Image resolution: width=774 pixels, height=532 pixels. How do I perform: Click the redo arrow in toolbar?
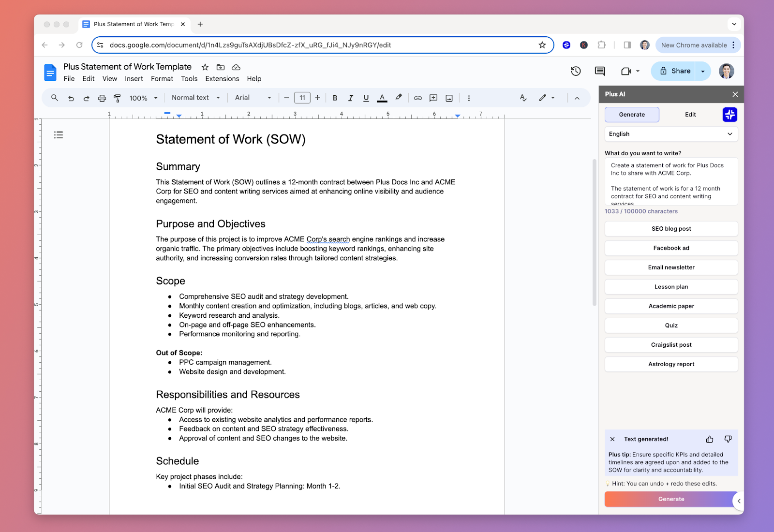87,98
